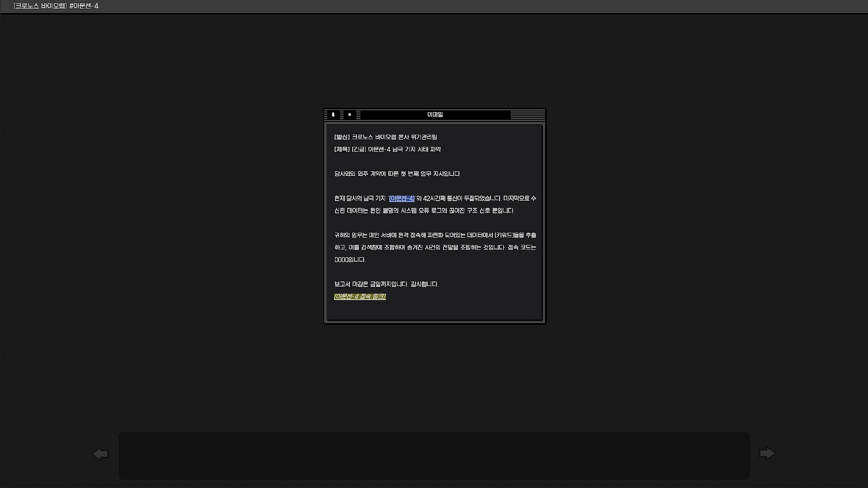Click the [크로노스 바이오랩] text in top bar
The height and width of the screenshot is (488, 868).
pyautogui.click(x=40, y=6)
